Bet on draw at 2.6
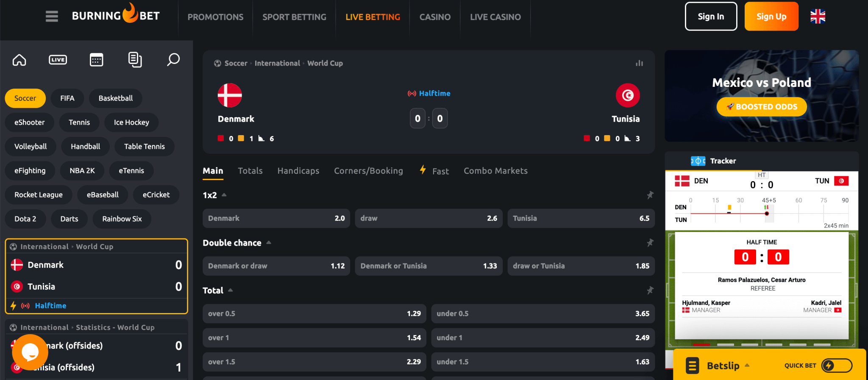 (x=428, y=218)
